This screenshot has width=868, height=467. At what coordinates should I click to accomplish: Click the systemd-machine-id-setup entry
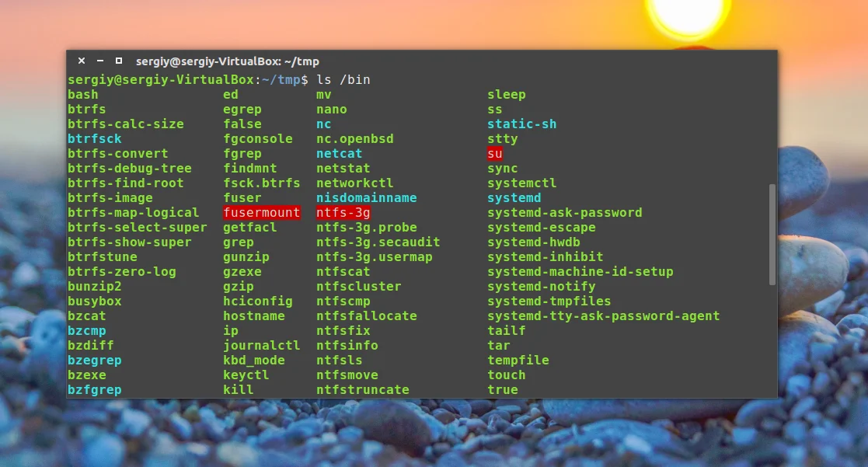(x=580, y=272)
